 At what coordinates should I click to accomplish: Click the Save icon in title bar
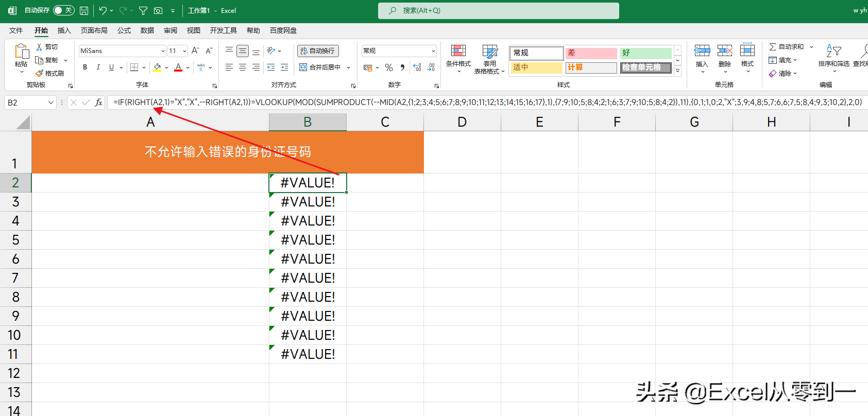[84, 10]
